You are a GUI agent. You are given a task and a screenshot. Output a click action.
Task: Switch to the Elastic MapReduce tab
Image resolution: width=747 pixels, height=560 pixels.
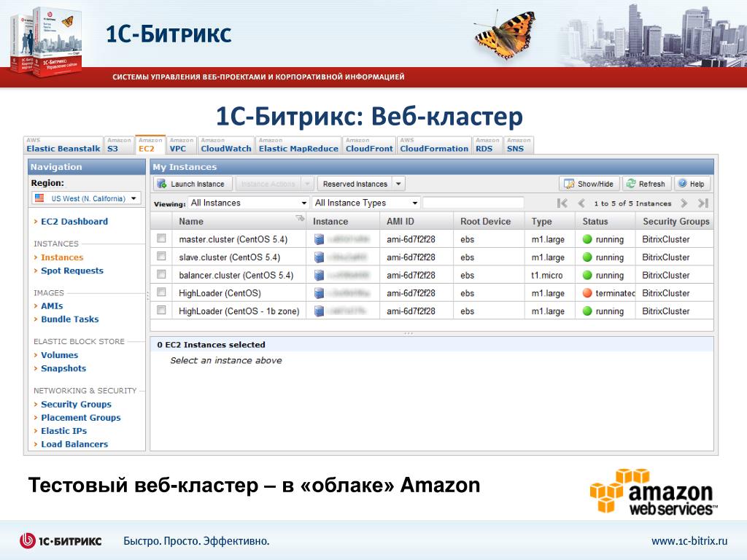pyautogui.click(x=298, y=145)
